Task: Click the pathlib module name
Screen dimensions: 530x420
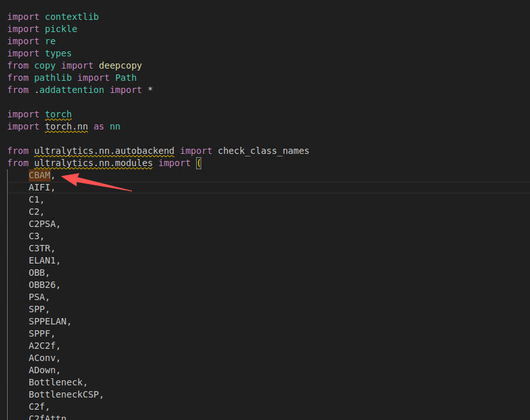Action: 53,78
